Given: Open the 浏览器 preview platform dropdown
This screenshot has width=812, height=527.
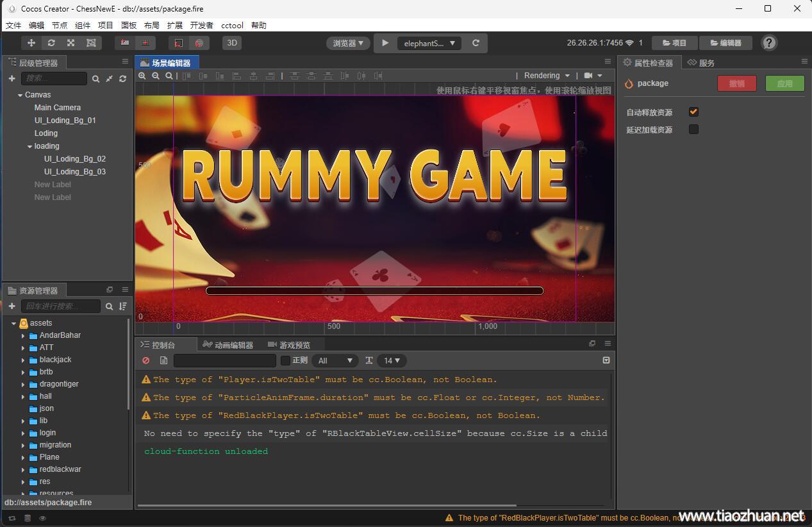Looking at the screenshot, I should (348, 43).
